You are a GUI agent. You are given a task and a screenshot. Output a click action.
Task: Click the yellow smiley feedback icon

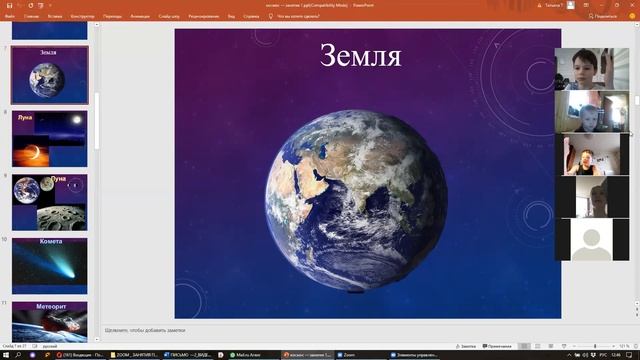point(632,16)
